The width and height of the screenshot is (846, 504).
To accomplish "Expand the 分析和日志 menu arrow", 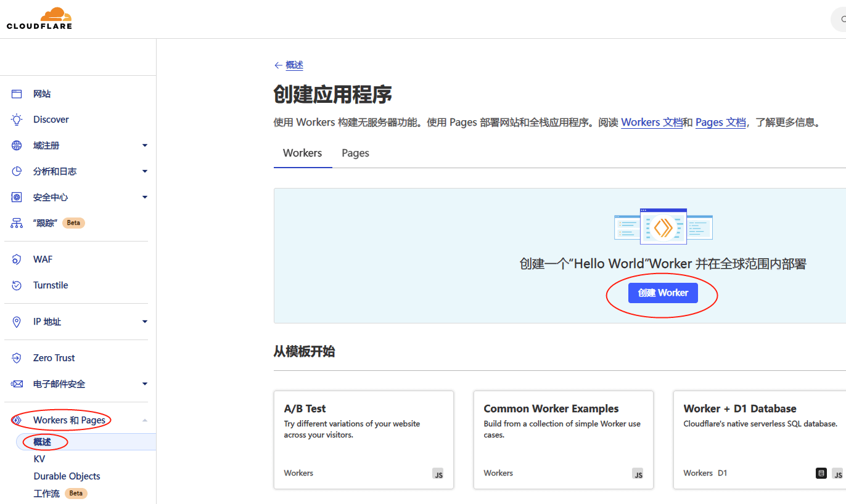I will tap(145, 171).
